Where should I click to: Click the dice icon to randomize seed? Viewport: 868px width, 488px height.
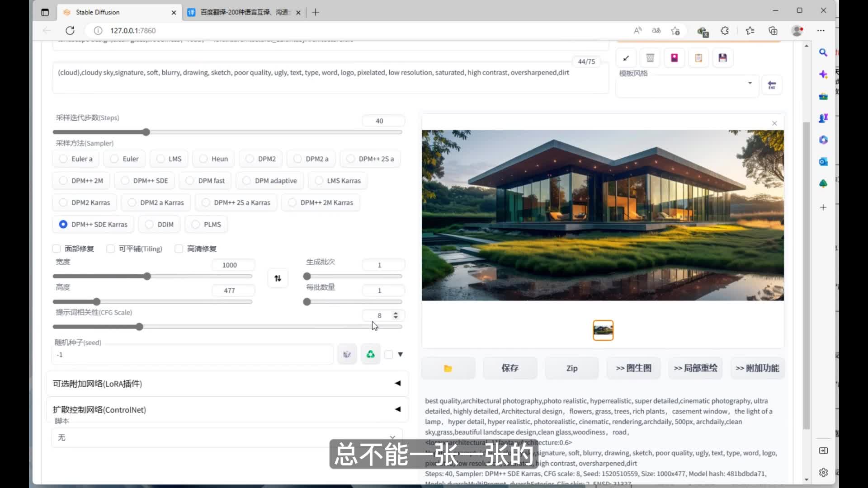pos(347,355)
